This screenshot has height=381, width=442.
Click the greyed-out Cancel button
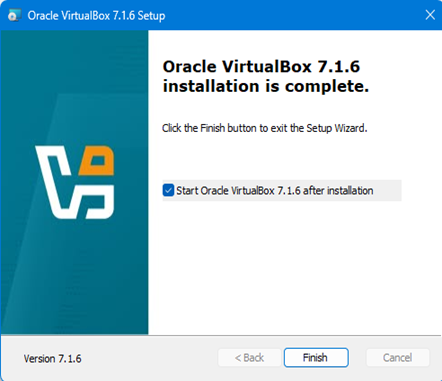(x=397, y=358)
